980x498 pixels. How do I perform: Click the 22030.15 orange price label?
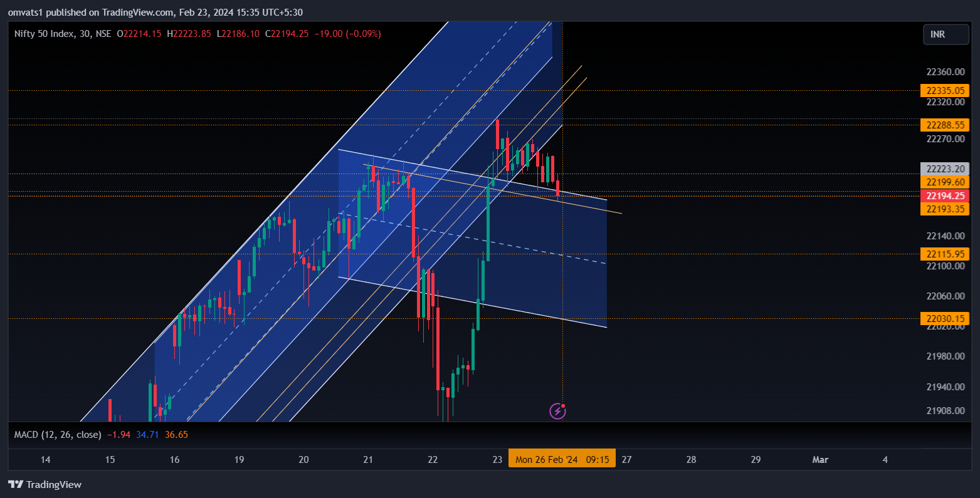945,319
